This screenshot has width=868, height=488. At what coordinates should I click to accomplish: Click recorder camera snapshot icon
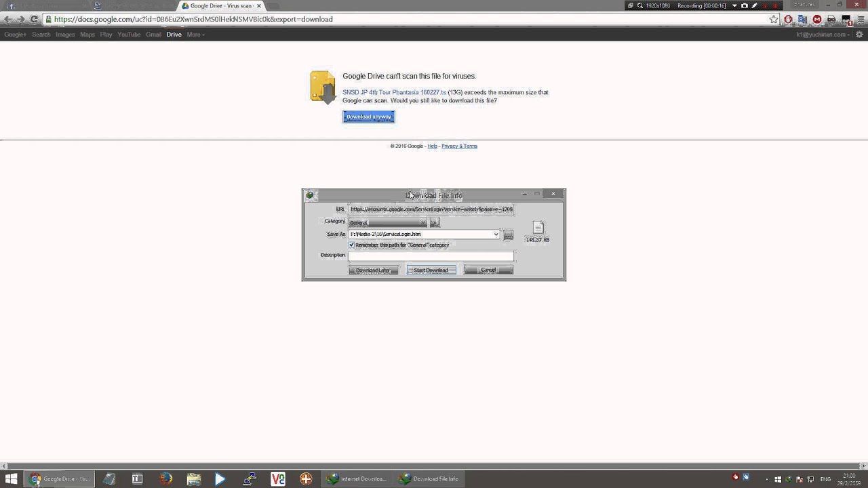click(745, 5)
